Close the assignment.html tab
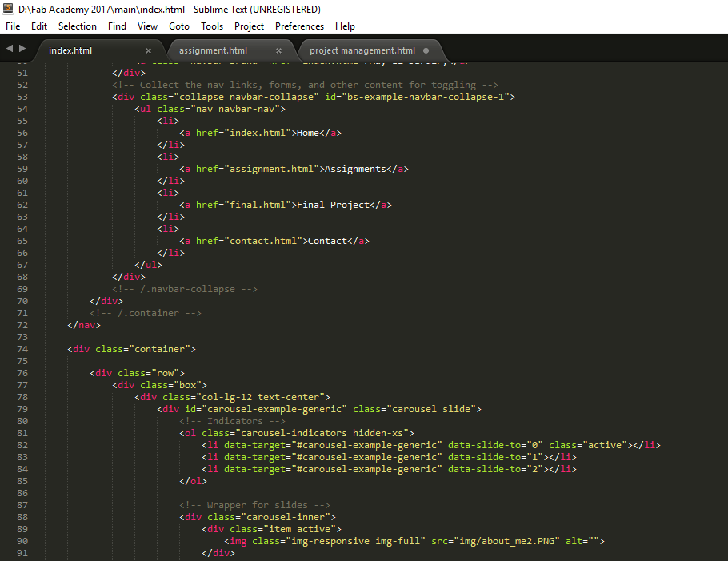The width and height of the screenshot is (728, 561). pyautogui.click(x=278, y=50)
